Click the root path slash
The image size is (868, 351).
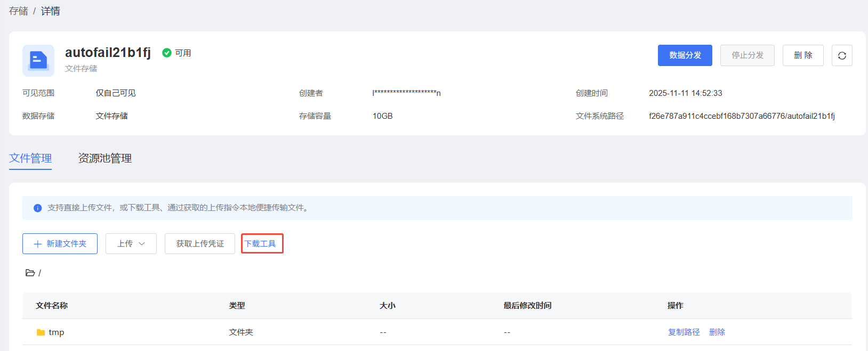[39, 273]
